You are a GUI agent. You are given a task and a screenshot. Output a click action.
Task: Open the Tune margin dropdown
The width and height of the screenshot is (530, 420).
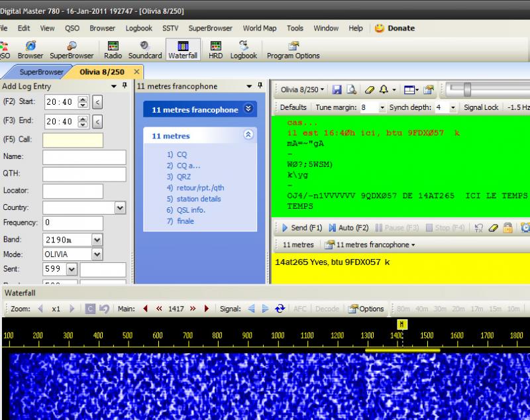[x=382, y=108]
